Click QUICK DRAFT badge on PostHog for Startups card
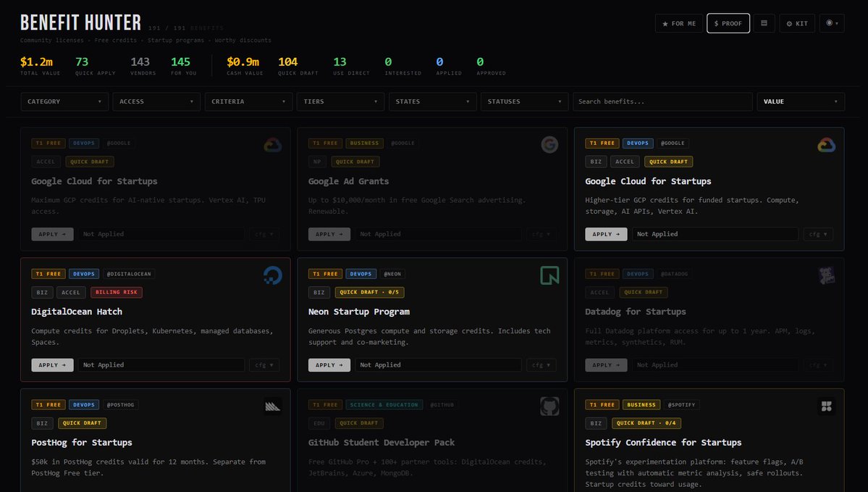The height and width of the screenshot is (492, 868). point(82,422)
